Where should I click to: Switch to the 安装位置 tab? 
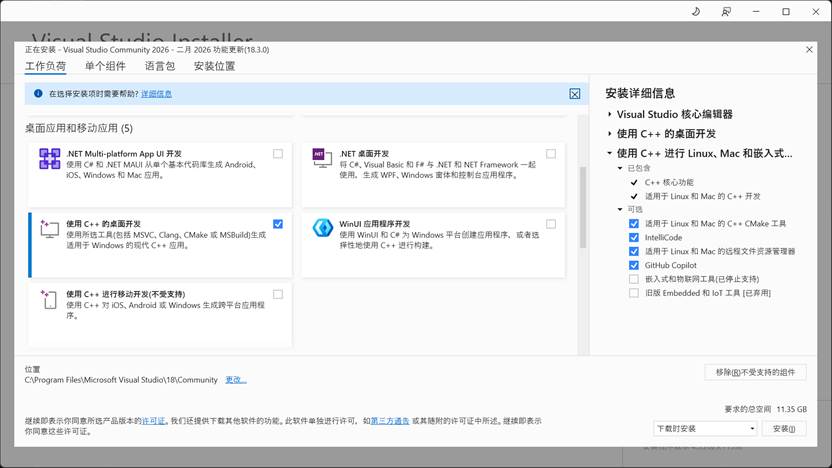click(x=214, y=66)
